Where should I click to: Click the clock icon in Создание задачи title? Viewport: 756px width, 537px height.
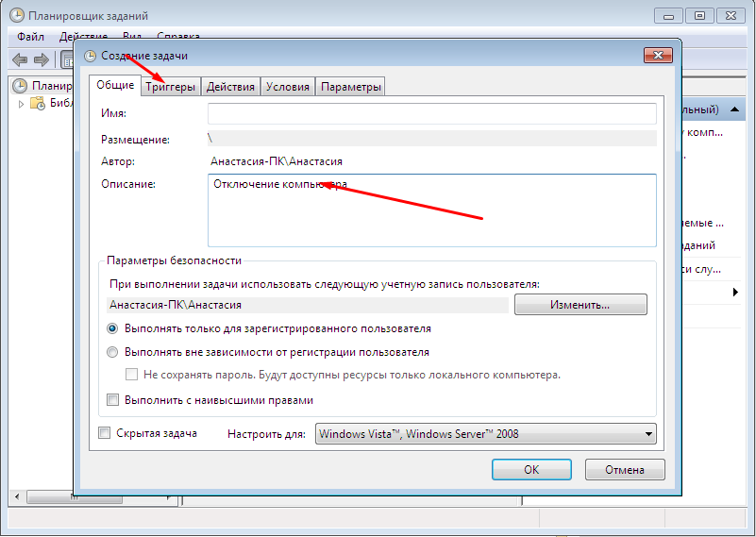pyautogui.click(x=91, y=56)
